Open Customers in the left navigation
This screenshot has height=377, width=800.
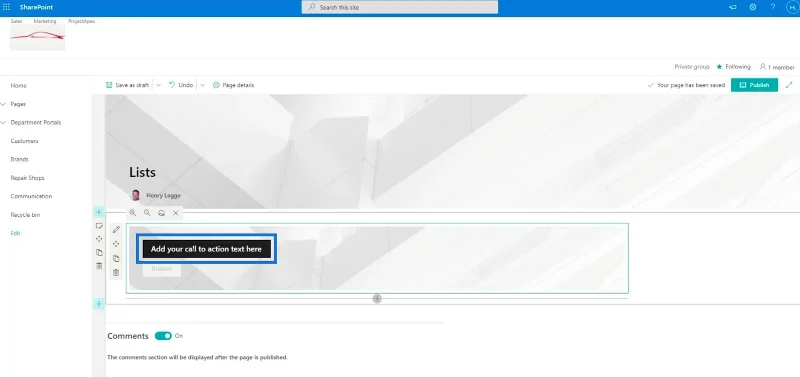tap(24, 141)
